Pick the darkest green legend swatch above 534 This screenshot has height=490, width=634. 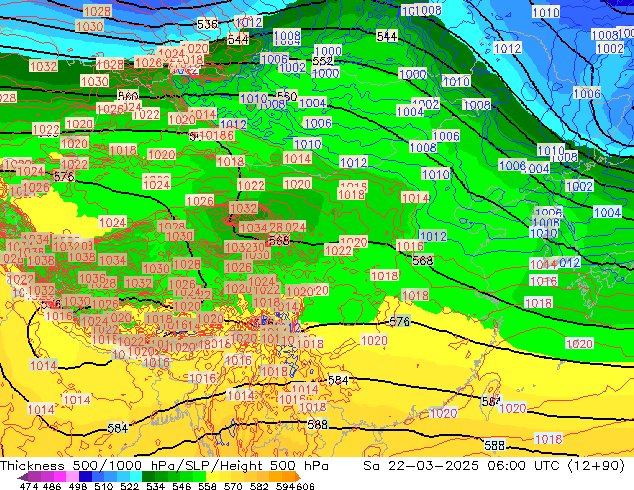(x=148, y=477)
